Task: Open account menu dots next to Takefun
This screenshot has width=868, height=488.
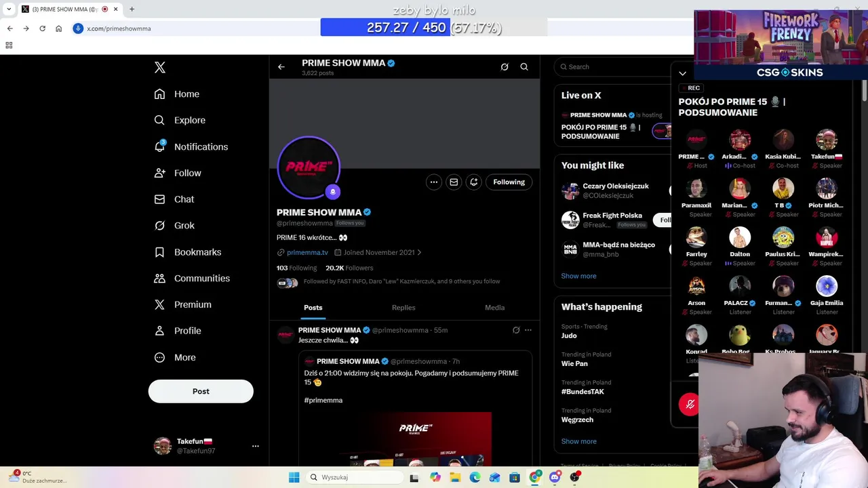Action: [256, 446]
